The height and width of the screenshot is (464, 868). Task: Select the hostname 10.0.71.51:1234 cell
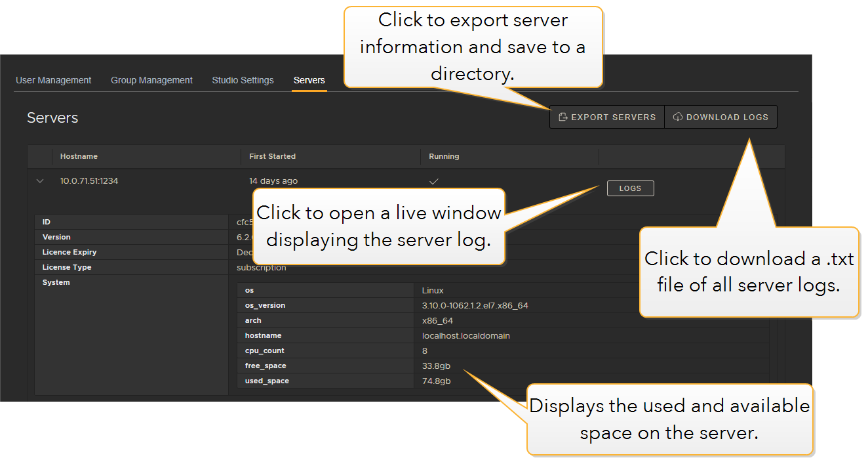(x=89, y=181)
